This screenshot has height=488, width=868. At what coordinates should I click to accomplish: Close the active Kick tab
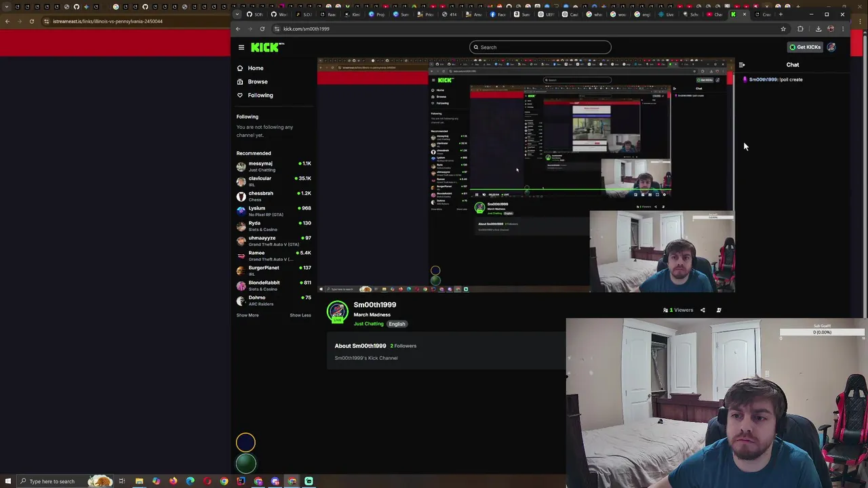tap(745, 14)
